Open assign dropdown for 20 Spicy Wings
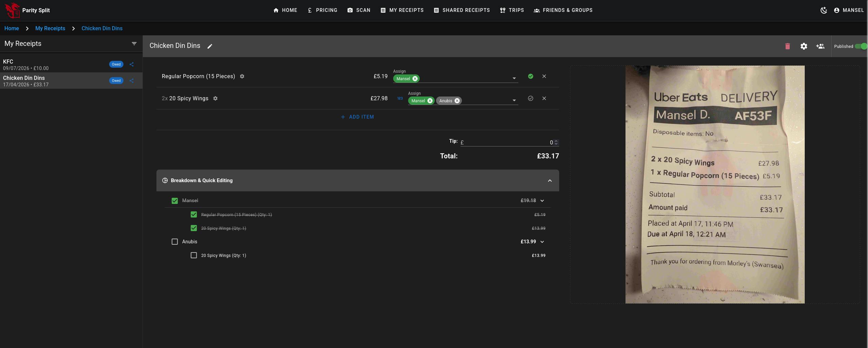Screen dimensions: 868x348 (x=514, y=101)
